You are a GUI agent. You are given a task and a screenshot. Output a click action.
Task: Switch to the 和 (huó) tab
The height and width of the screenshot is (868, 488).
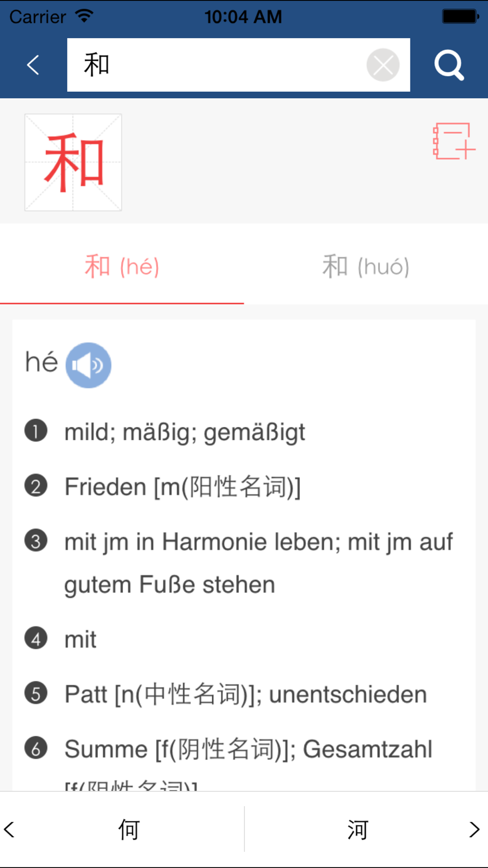(x=366, y=267)
